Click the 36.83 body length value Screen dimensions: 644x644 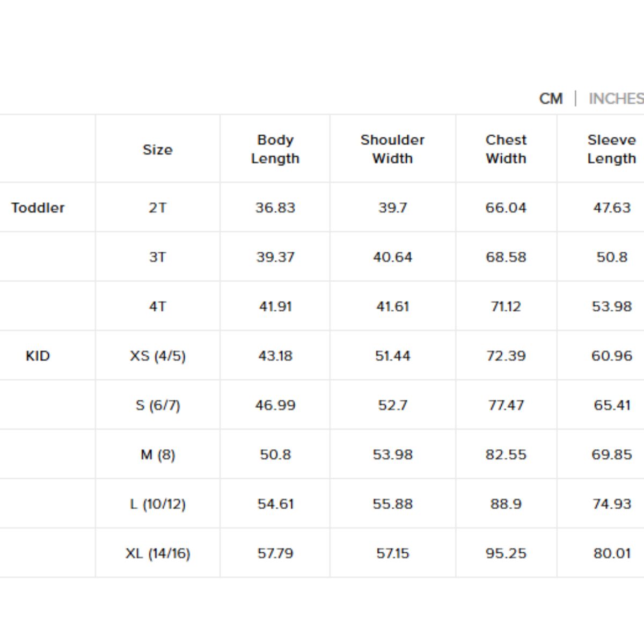point(275,208)
